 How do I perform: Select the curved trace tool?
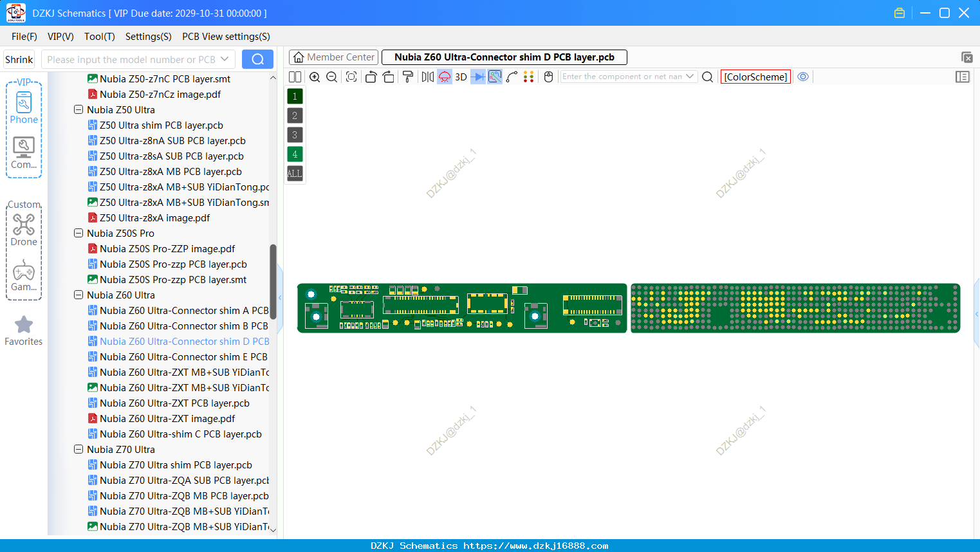[x=512, y=77]
